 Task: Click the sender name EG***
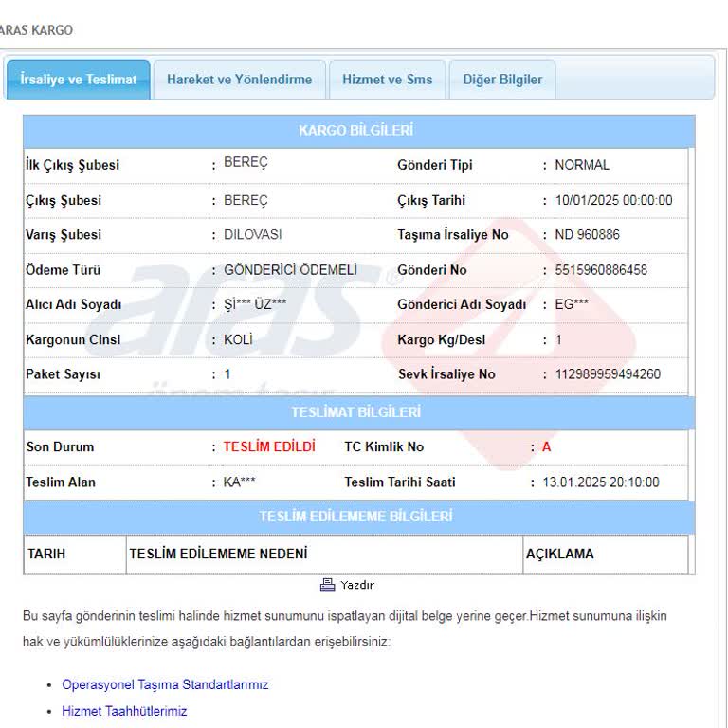[572, 304]
